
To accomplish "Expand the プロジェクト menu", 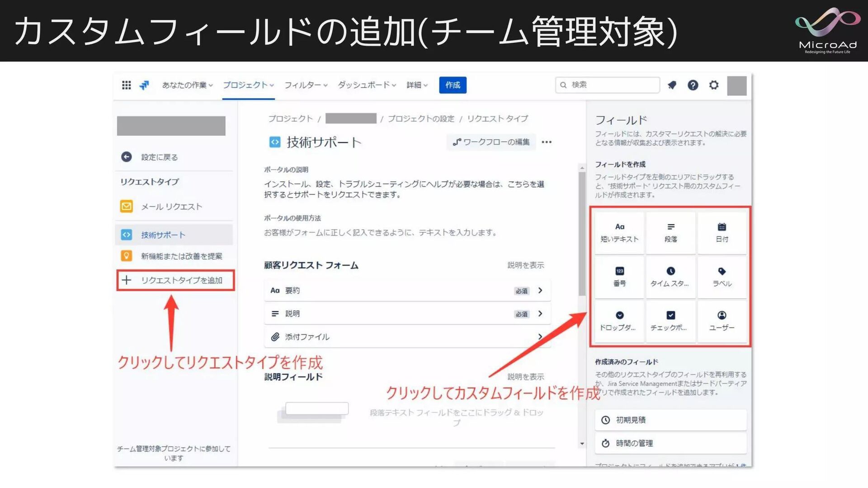I will (x=248, y=85).
